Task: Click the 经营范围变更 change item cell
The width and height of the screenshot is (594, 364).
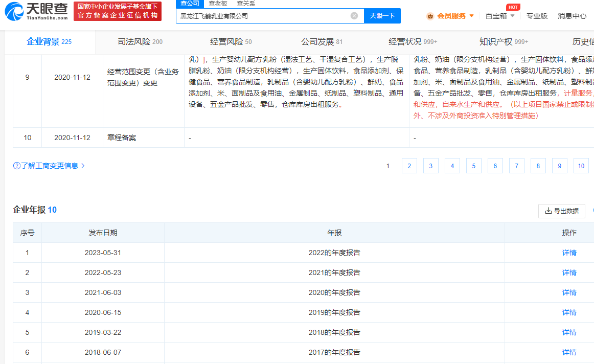Action: [x=143, y=91]
